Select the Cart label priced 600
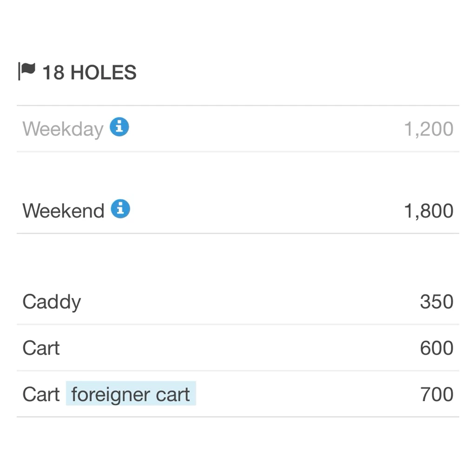This screenshot has height=476, width=476. [x=41, y=348]
